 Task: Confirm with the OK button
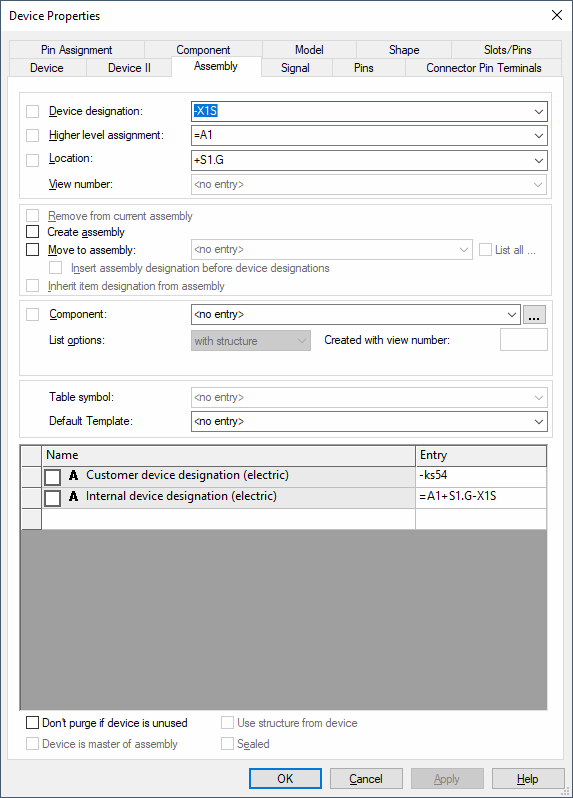pyautogui.click(x=285, y=779)
